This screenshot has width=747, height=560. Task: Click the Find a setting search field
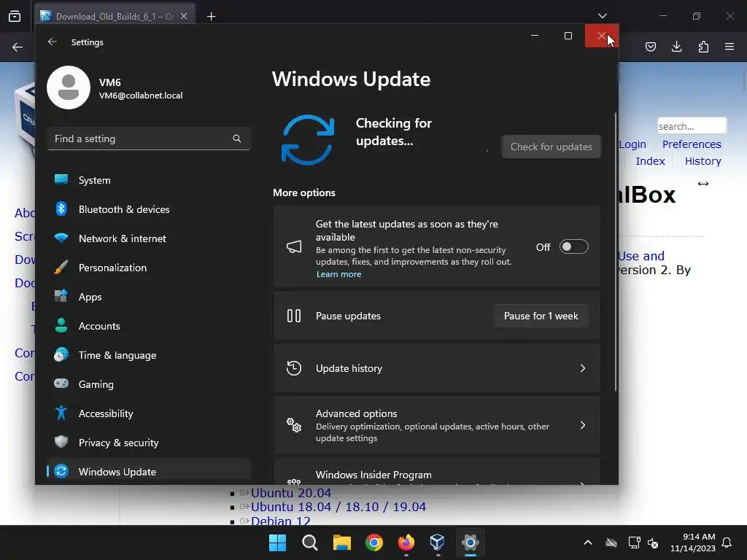click(x=149, y=139)
